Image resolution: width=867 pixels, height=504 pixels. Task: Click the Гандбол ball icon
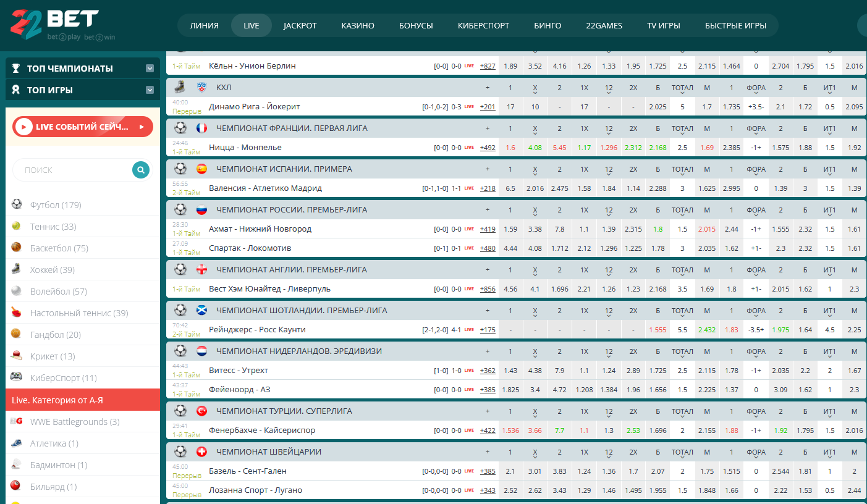[16, 334]
